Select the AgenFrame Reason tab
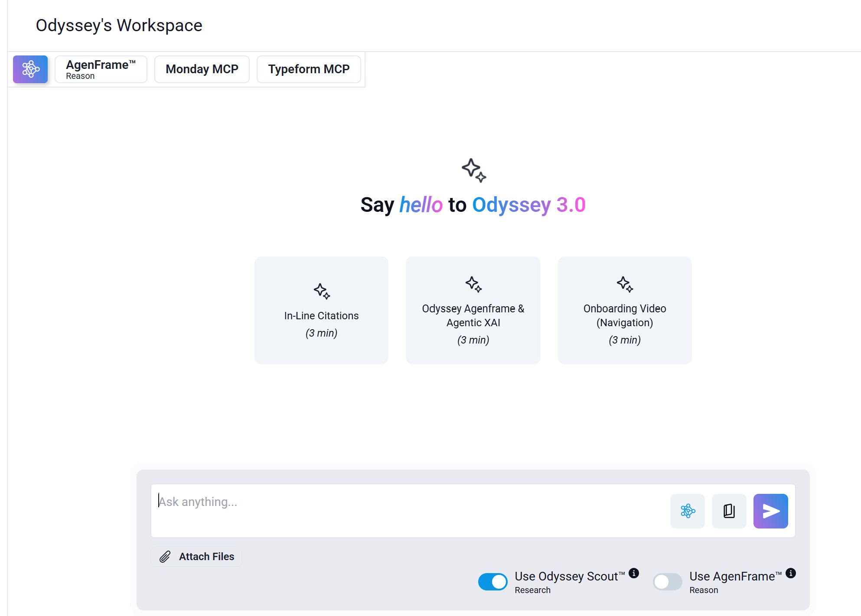Viewport: 861px width, 616px height. 101,69
